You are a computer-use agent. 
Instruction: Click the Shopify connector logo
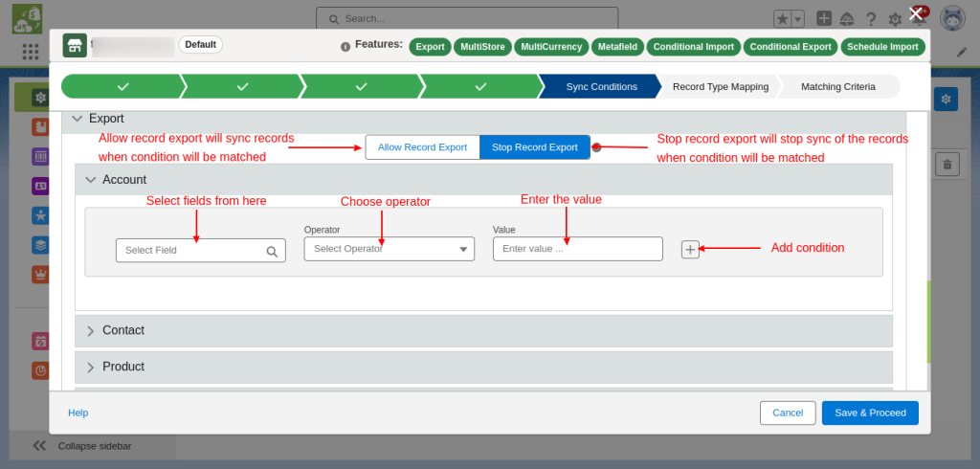pos(27,19)
